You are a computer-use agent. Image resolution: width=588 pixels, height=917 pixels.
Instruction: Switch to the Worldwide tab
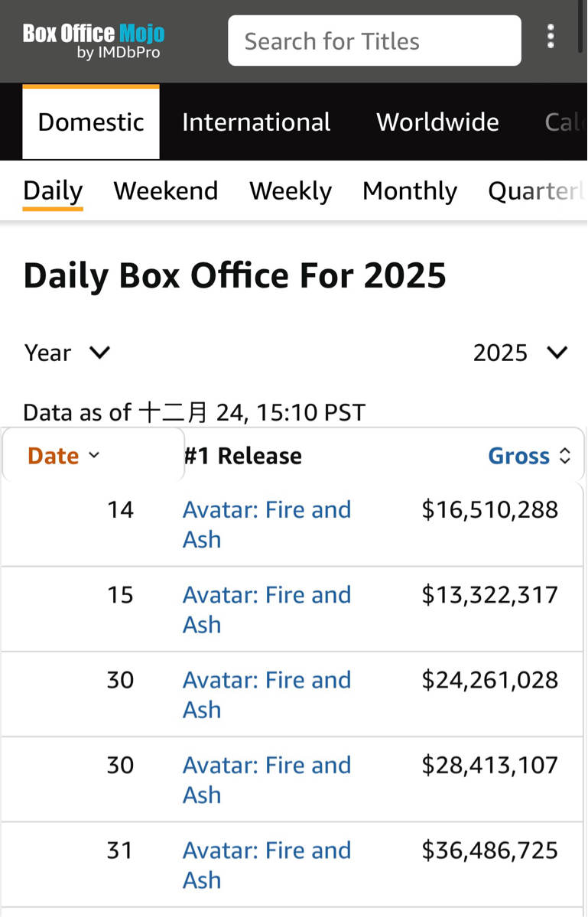437,122
